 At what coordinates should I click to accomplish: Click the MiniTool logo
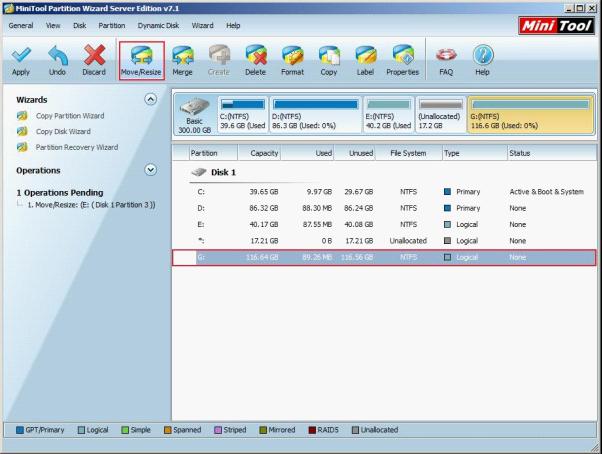pos(556,26)
